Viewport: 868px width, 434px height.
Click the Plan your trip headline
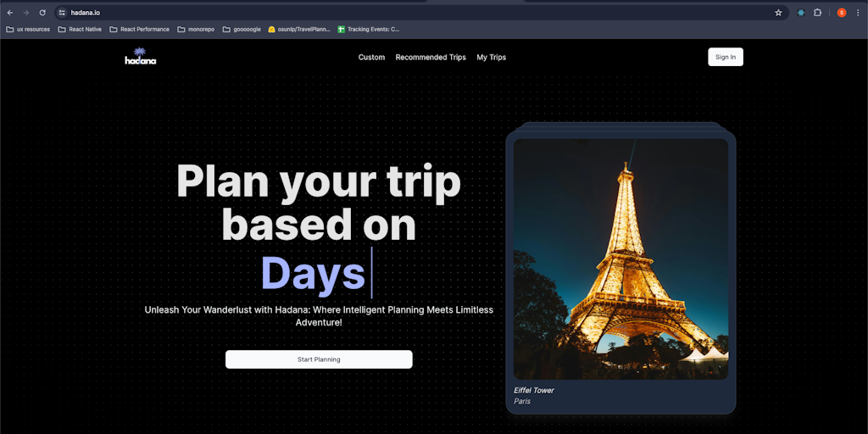(319, 204)
